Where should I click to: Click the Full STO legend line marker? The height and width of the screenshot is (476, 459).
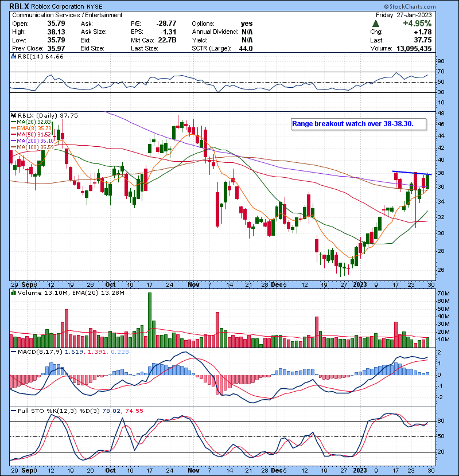[x=14, y=411]
